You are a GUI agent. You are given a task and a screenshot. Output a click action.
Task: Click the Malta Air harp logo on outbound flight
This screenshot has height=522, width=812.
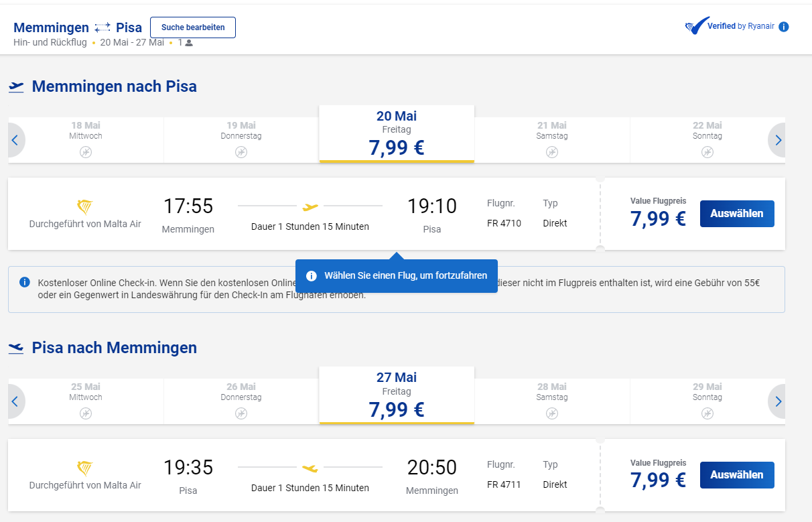(85, 206)
